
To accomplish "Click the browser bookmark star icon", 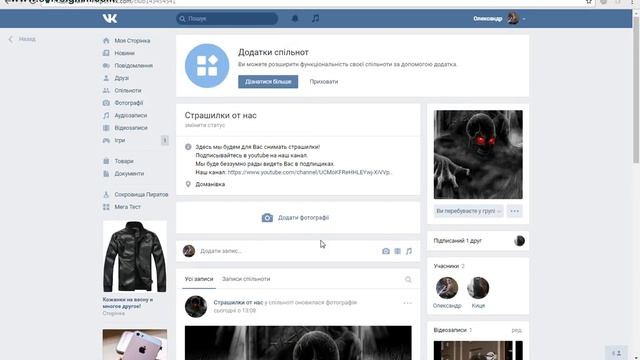I will click(x=589, y=2).
